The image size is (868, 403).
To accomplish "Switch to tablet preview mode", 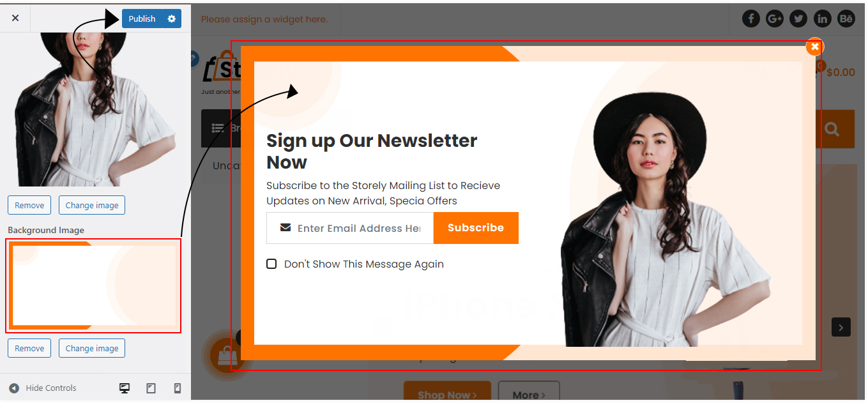I will (151, 388).
